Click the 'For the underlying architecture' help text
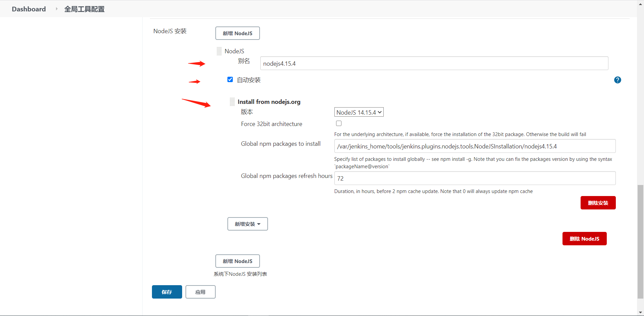 (x=460, y=134)
